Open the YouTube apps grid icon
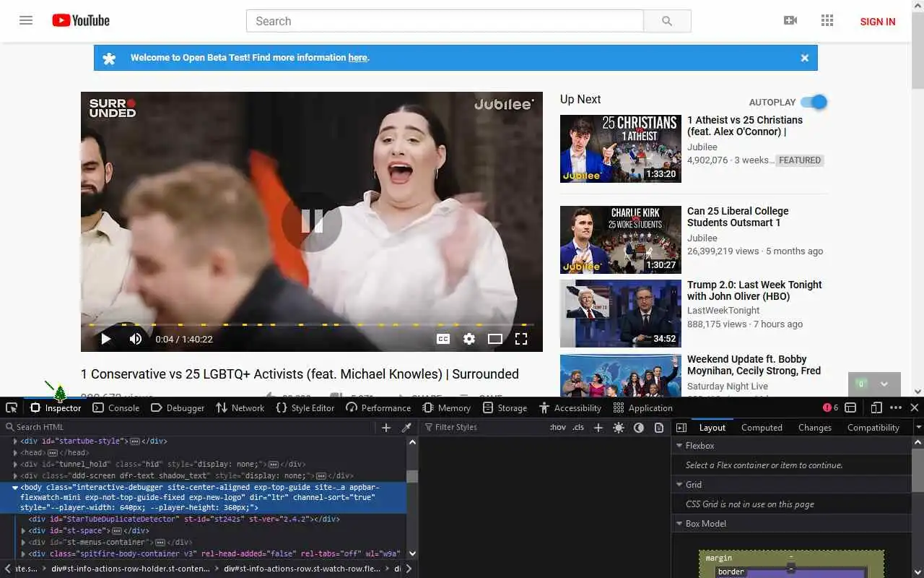This screenshot has height=578, width=924. [x=827, y=20]
